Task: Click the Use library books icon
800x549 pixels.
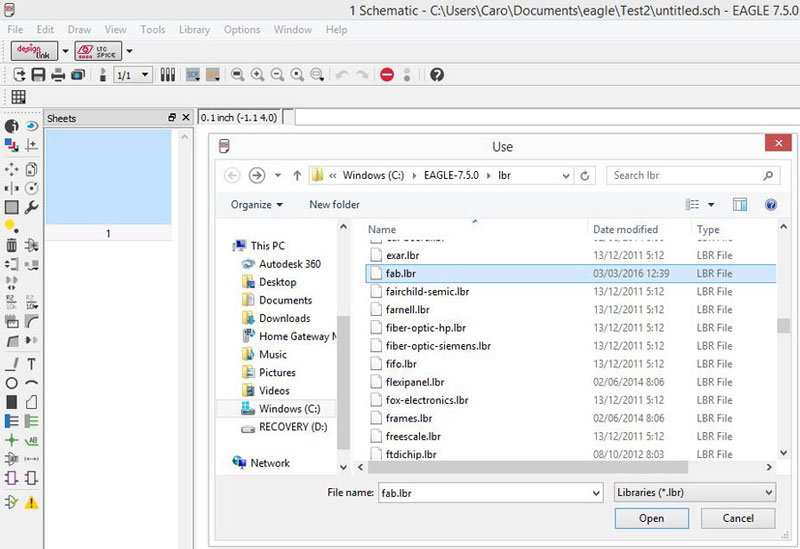Action: coord(168,75)
